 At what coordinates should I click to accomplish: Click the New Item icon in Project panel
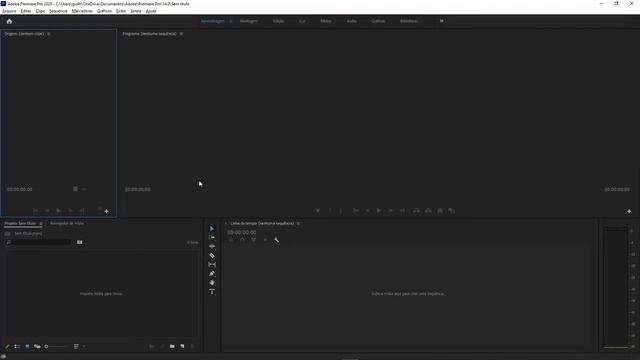(182, 346)
